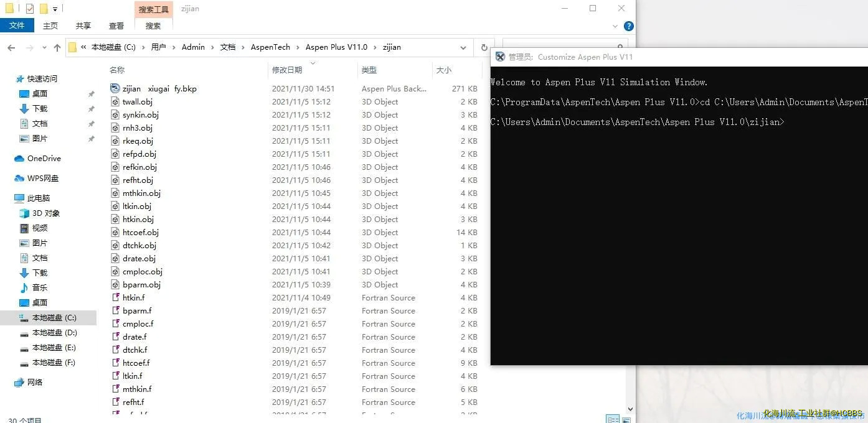The width and height of the screenshot is (868, 423).
Task: Click the Customize Aspen Plus V11 console icon
Action: click(500, 57)
